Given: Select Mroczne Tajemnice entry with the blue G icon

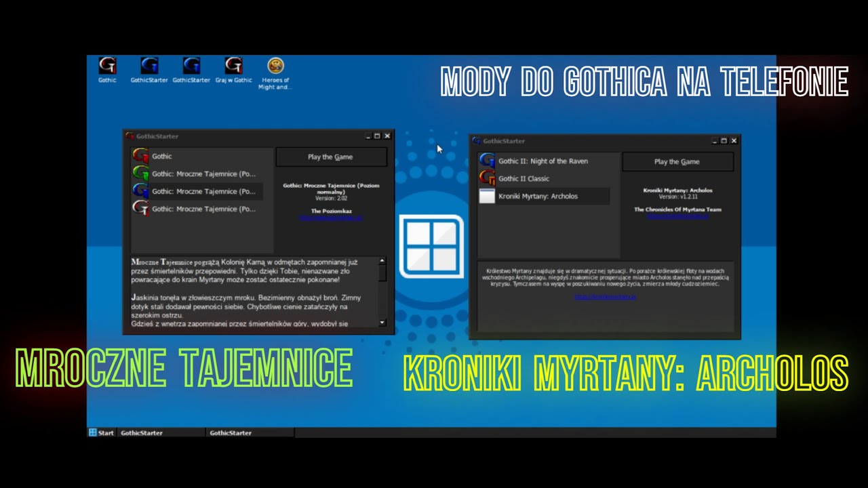Looking at the screenshot, I should (x=197, y=191).
